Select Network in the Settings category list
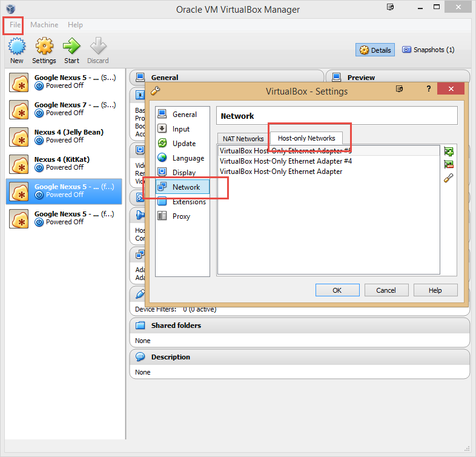The image size is (476, 457). [182, 187]
